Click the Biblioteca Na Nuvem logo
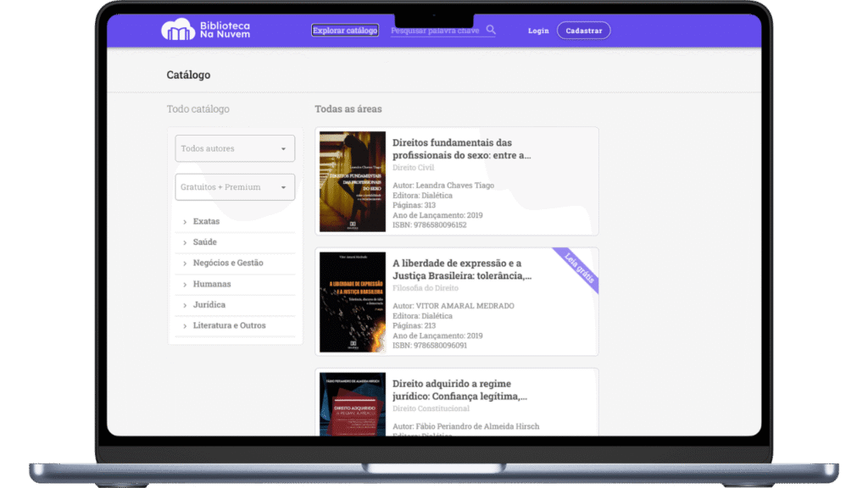 click(205, 30)
